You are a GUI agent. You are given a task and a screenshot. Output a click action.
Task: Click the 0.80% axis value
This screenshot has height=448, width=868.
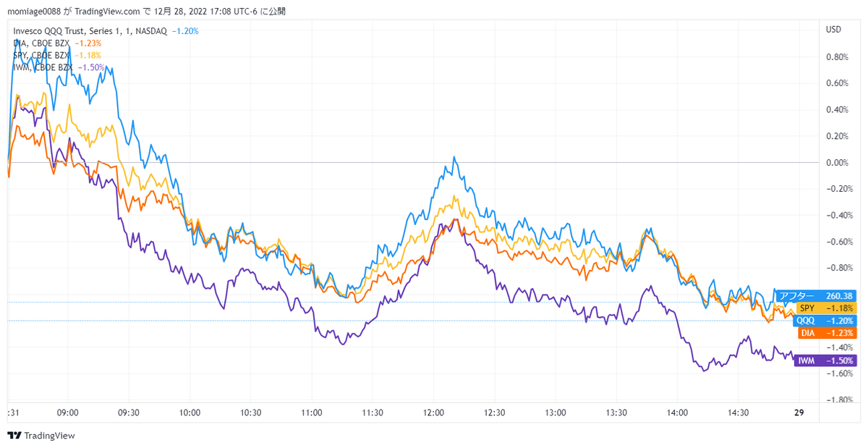pos(836,57)
